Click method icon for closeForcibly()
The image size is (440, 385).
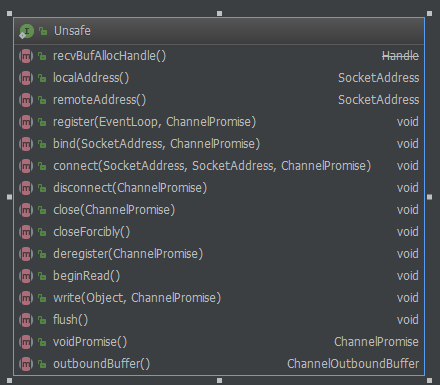tap(26, 232)
